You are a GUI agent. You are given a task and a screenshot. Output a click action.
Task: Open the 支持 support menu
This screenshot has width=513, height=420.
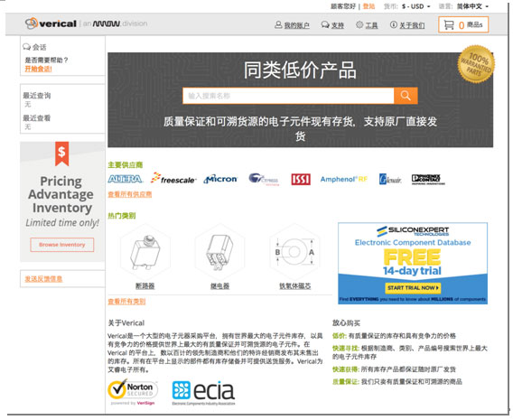(332, 25)
